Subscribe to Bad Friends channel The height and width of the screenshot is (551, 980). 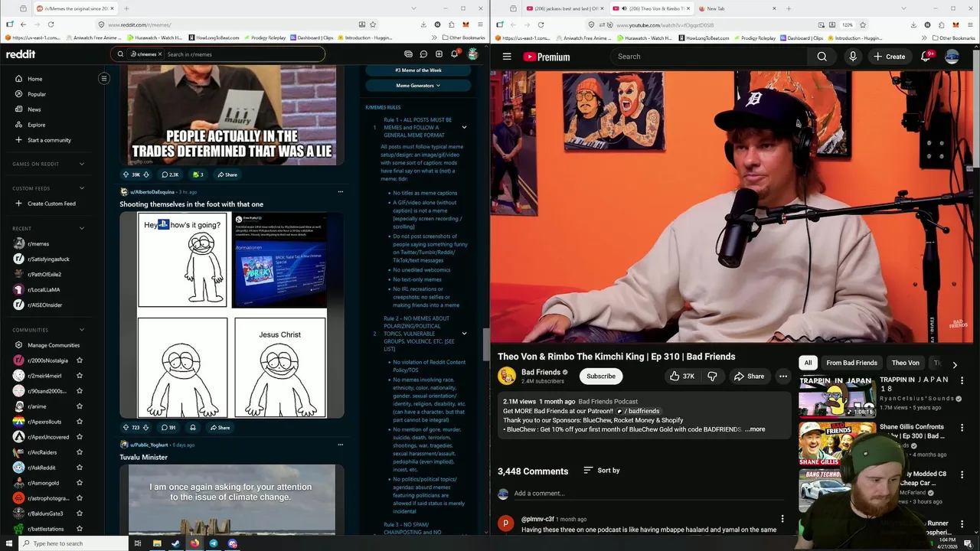(x=601, y=376)
